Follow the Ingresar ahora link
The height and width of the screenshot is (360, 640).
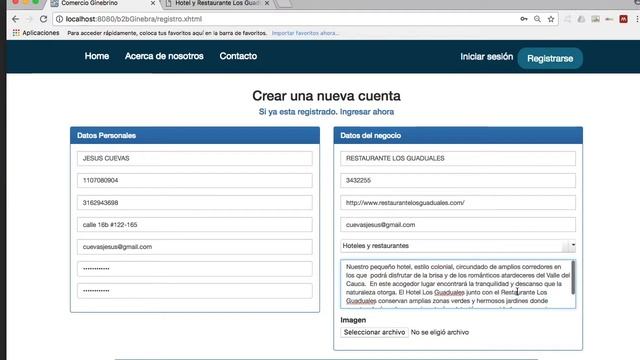(367, 112)
